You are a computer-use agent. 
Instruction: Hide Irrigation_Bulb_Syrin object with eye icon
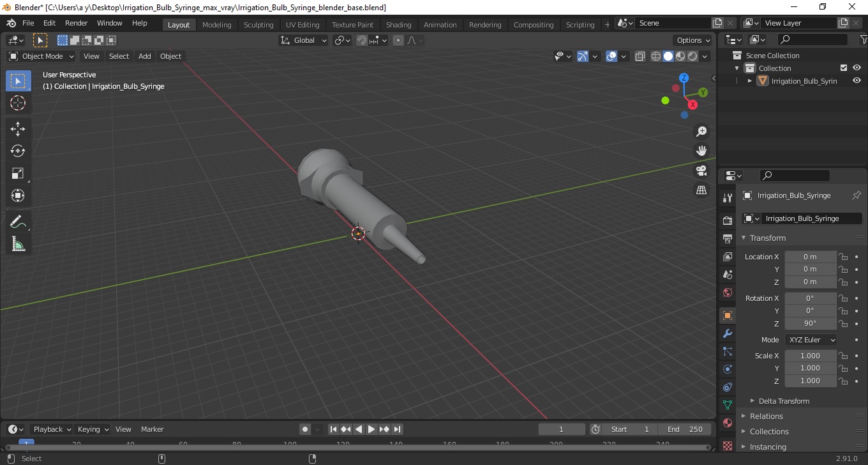pos(857,80)
